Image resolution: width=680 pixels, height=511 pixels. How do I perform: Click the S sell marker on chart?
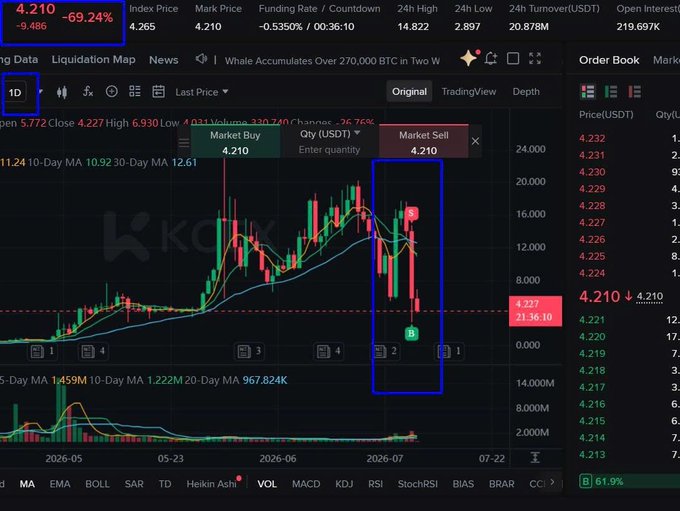click(411, 213)
